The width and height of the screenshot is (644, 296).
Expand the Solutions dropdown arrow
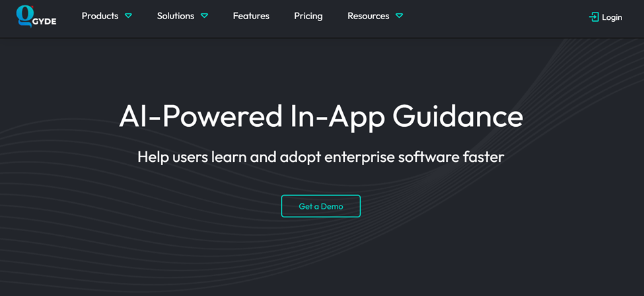click(204, 16)
